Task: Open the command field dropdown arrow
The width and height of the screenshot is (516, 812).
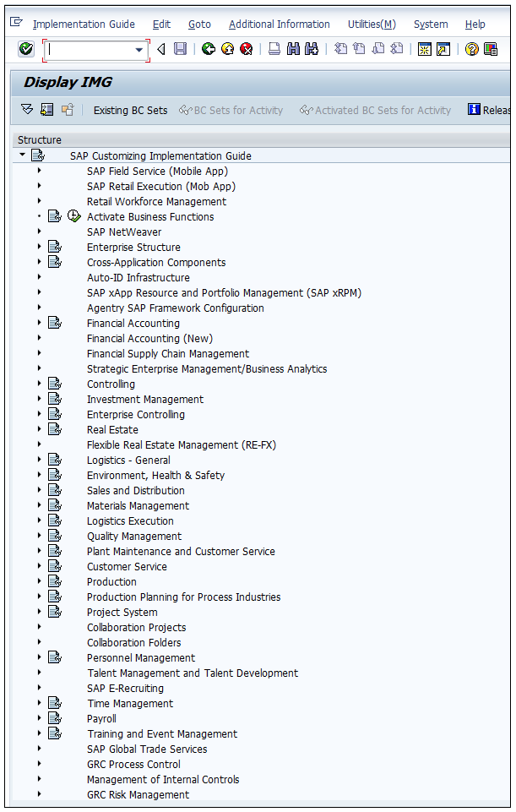Action: tap(139, 50)
